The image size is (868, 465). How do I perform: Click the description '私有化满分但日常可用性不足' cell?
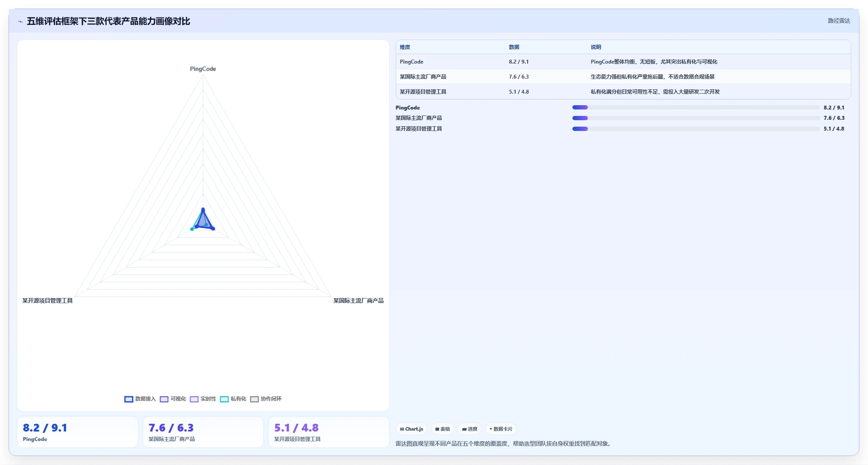pos(655,92)
